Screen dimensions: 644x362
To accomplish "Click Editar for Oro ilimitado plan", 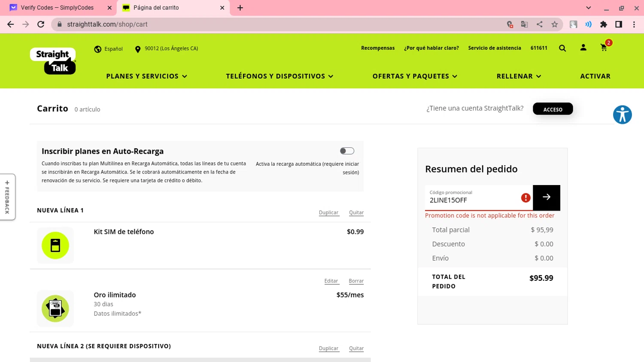I will pos(331,281).
